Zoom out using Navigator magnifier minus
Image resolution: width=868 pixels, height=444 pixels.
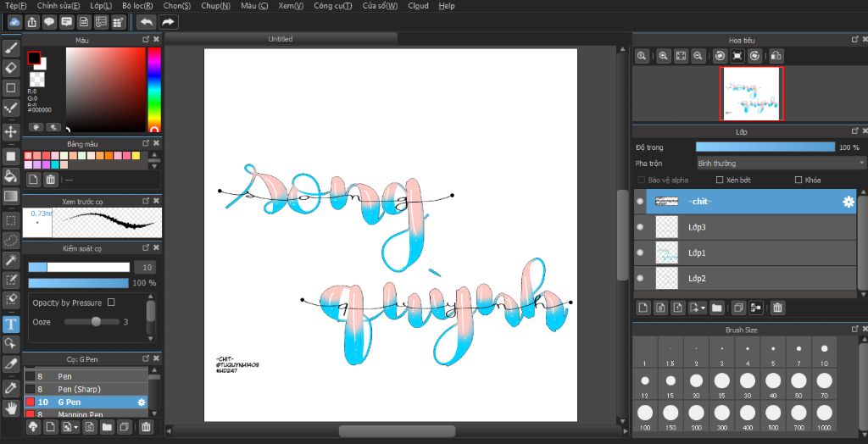click(x=698, y=56)
